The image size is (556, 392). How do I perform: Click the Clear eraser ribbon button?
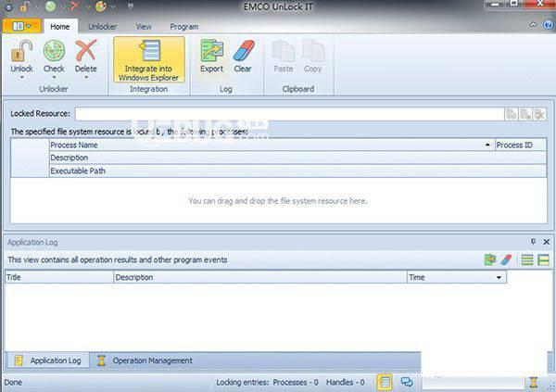click(x=243, y=56)
